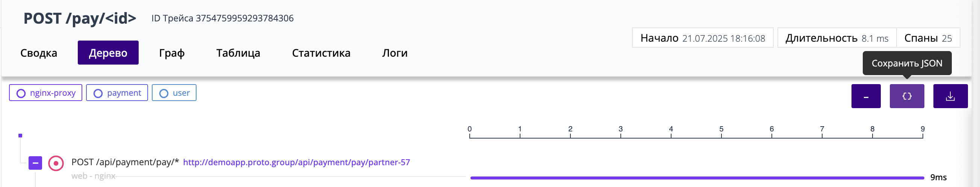Open the Сводка tab
The width and height of the screenshot is (980, 187).
tap(39, 53)
